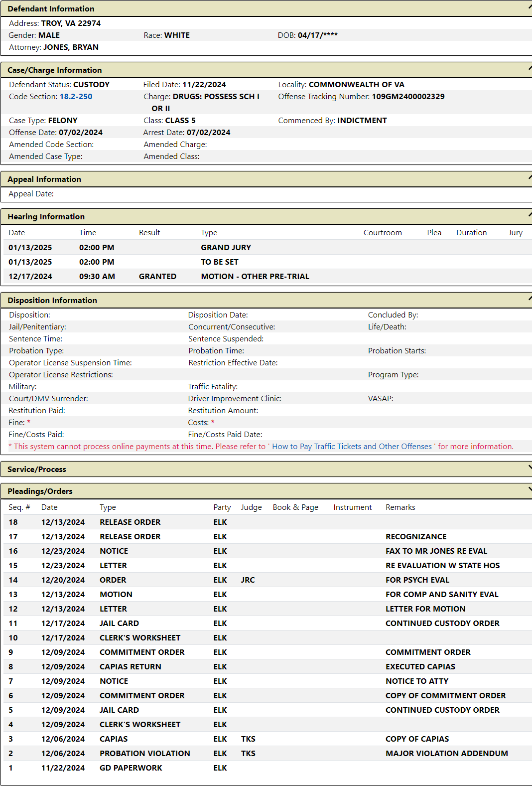532x786 pixels.
Task: Click the Arrest Date 07/02/2024 value
Action: [209, 133]
